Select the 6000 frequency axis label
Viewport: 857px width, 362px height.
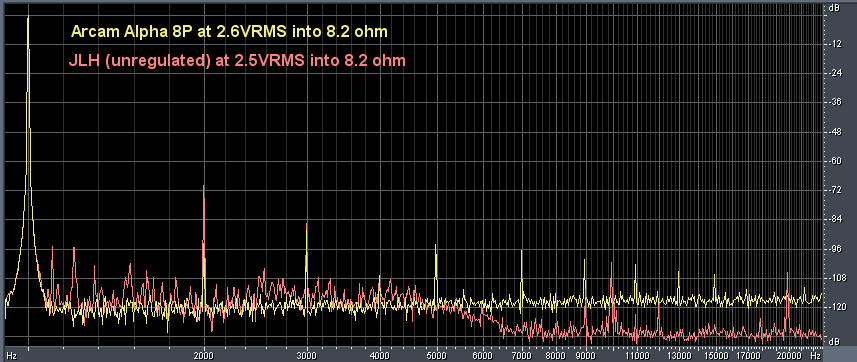[x=482, y=355]
